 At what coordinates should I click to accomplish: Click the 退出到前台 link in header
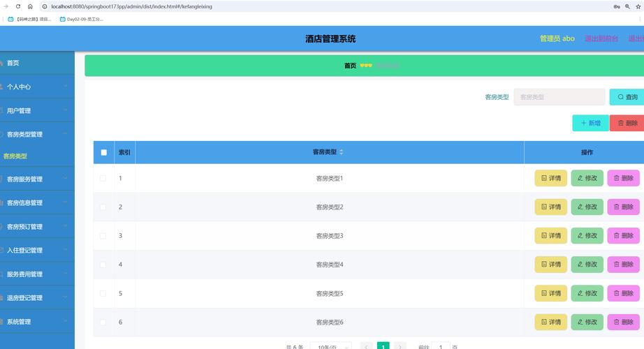point(601,38)
